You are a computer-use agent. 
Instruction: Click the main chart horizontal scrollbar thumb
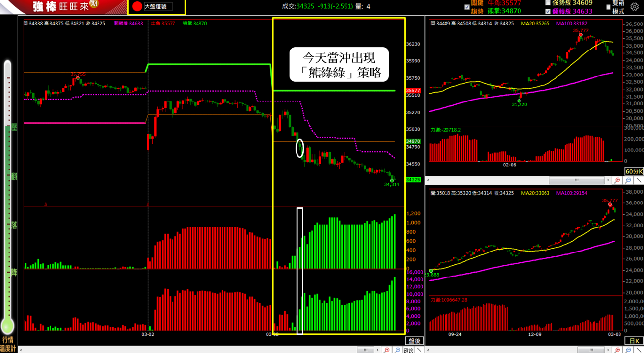[x=366, y=350]
